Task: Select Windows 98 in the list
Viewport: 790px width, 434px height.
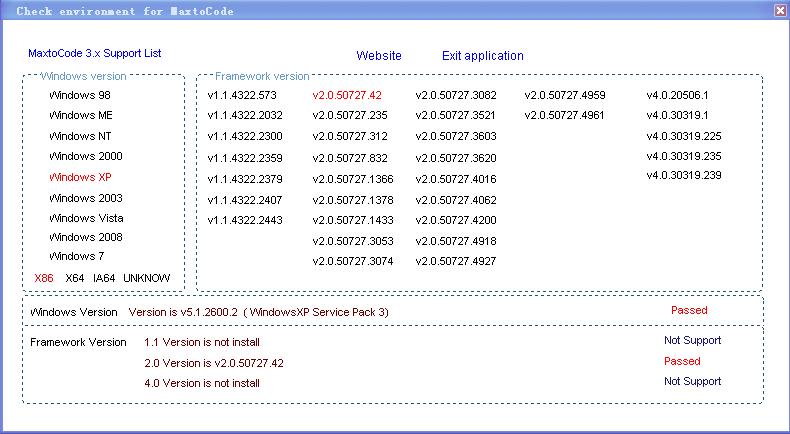Action: (80, 95)
